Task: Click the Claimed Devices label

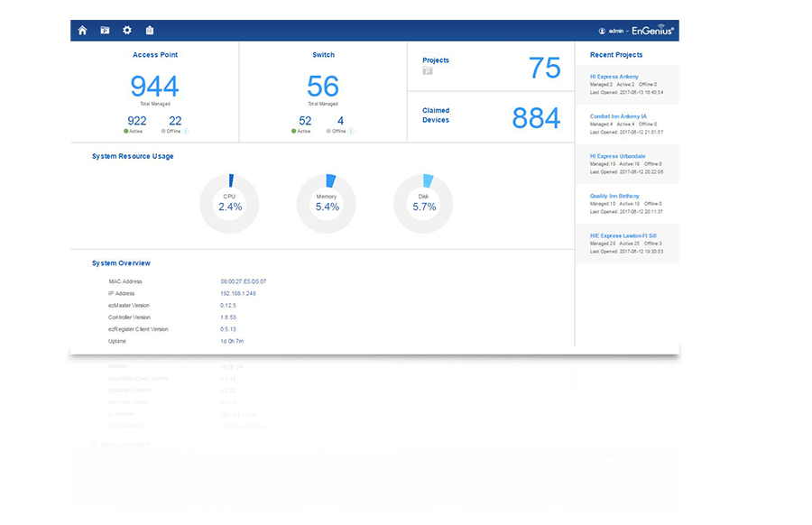Action: coord(436,115)
